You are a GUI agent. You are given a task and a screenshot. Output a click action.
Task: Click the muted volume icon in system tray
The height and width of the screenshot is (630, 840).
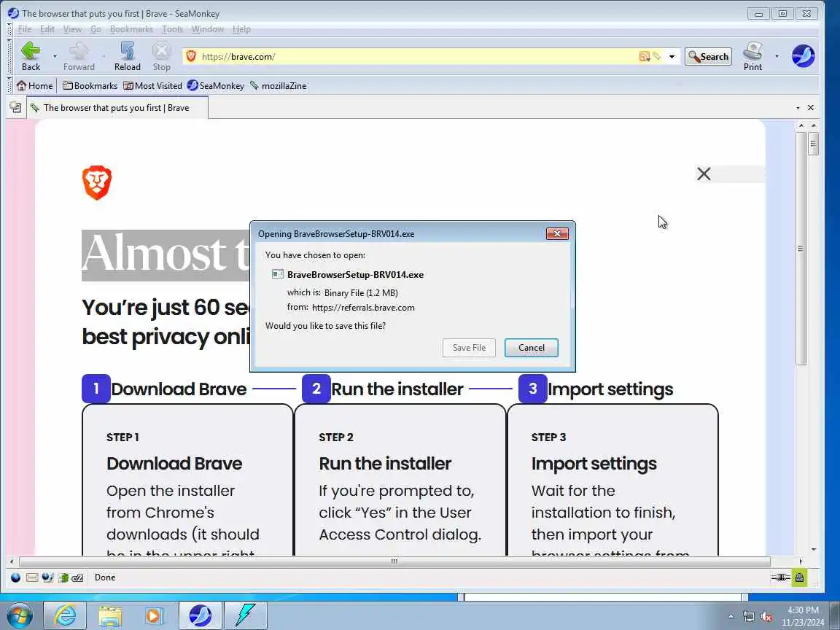click(x=766, y=617)
